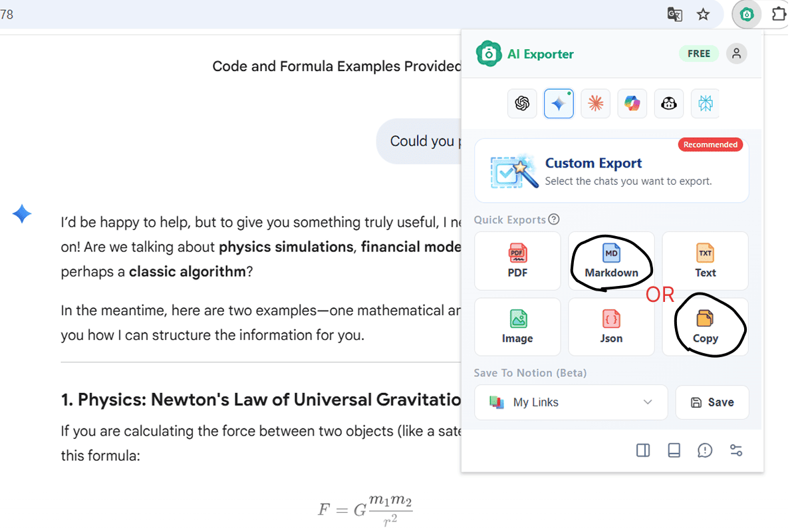Select the ChatGPT platform icon

click(522, 104)
